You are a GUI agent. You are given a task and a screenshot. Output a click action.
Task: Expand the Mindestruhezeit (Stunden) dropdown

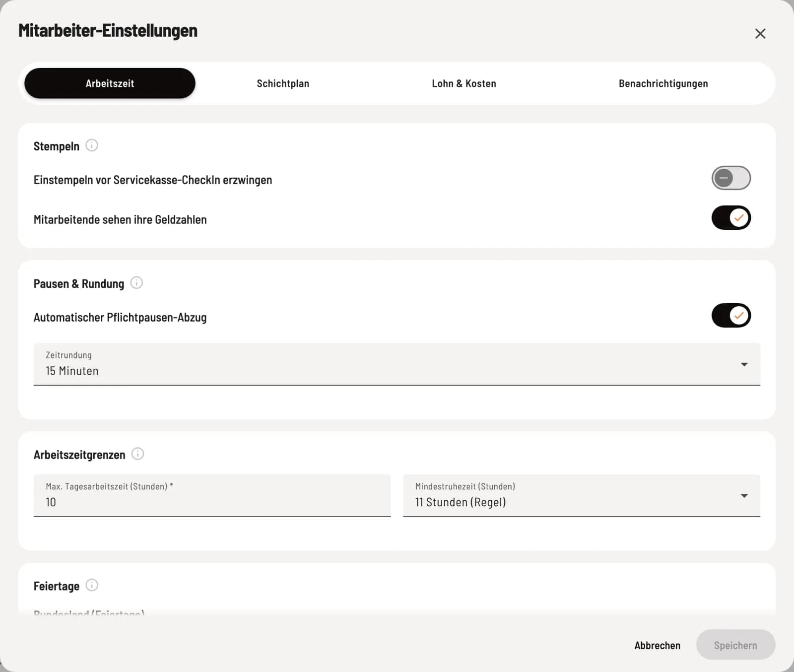point(582,496)
